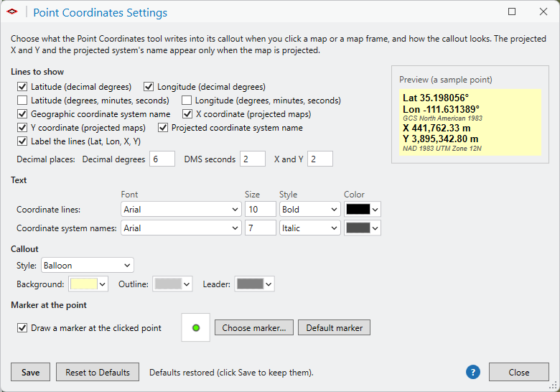560x392 pixels.
Task: Open the callout Leader color picker
Action: click(x=254, y=284)
